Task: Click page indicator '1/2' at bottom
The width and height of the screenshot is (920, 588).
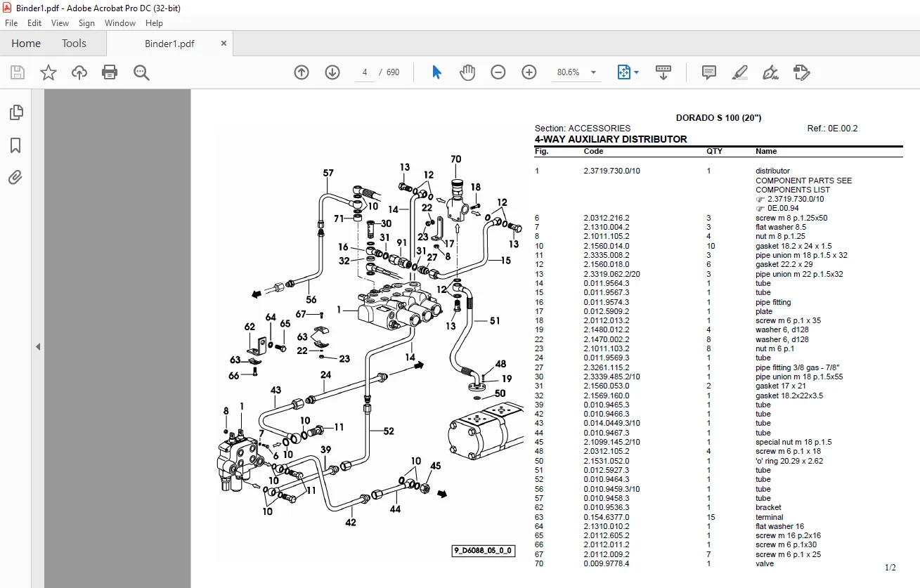Action: (x=890, y=568)
